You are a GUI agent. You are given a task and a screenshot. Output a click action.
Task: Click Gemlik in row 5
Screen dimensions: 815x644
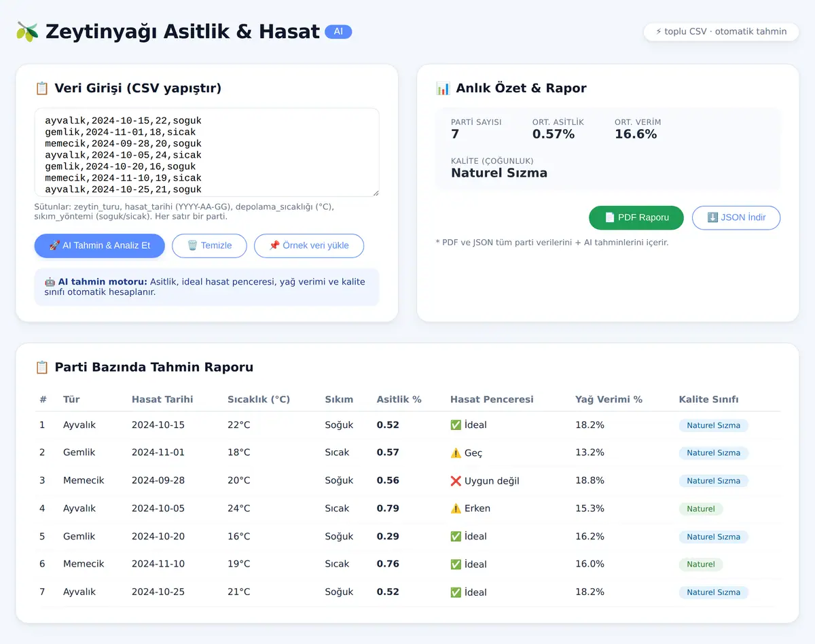pos(79,537)
